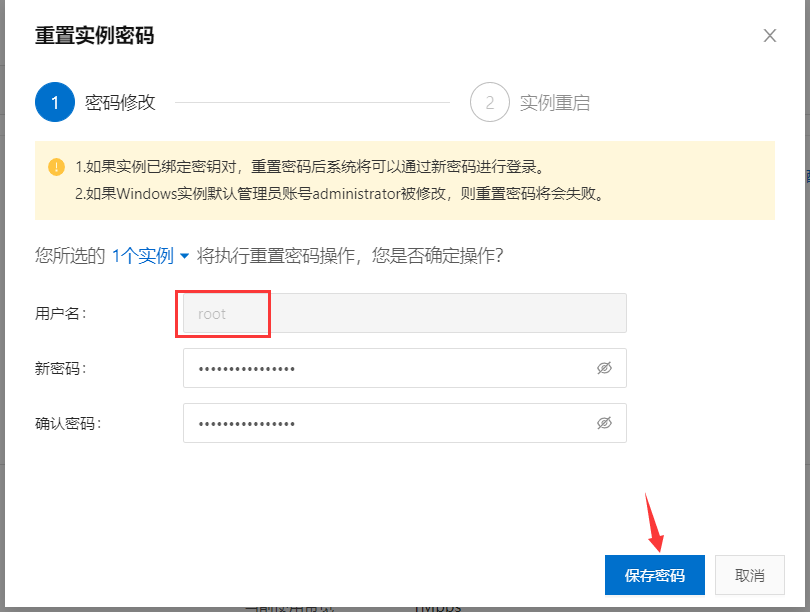Click the eye icon on the 新密码 field
Screen dimensions: 810x612
(x=604, y=368)
